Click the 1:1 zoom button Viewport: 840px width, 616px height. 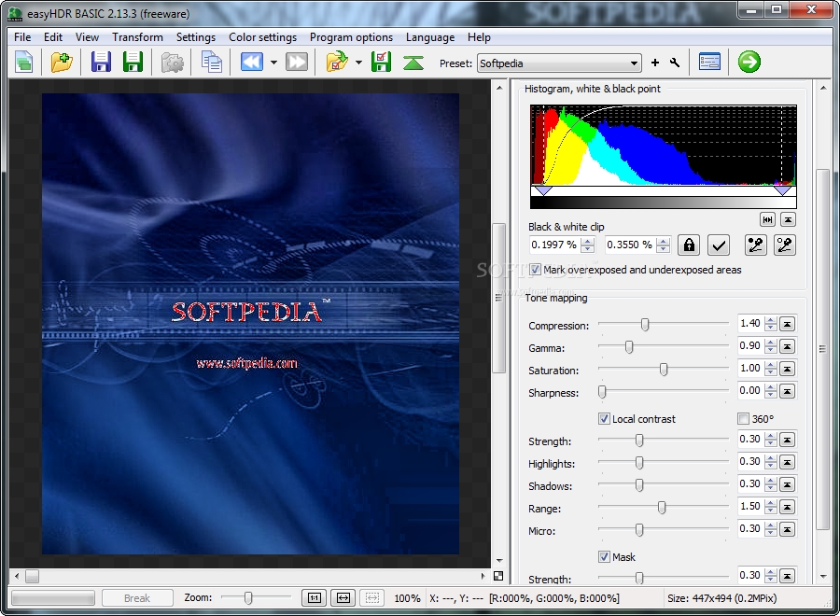coord(315,597)
